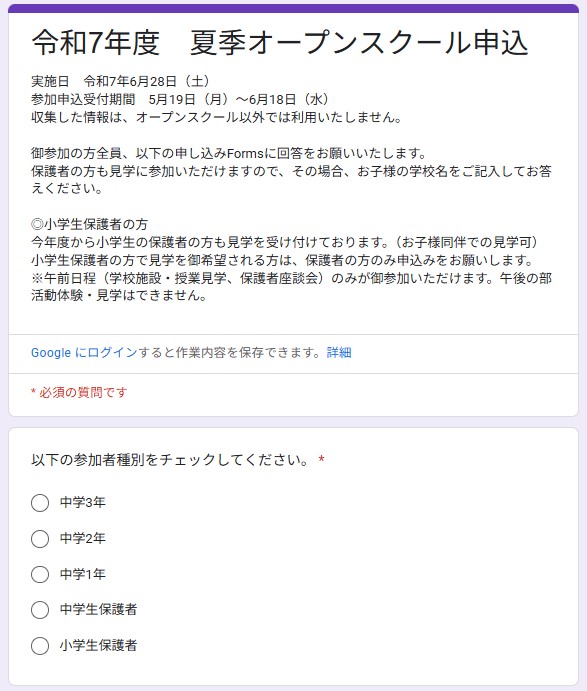Select the 中学3年 radio button
Screen dimensions: 587x691
40,503
